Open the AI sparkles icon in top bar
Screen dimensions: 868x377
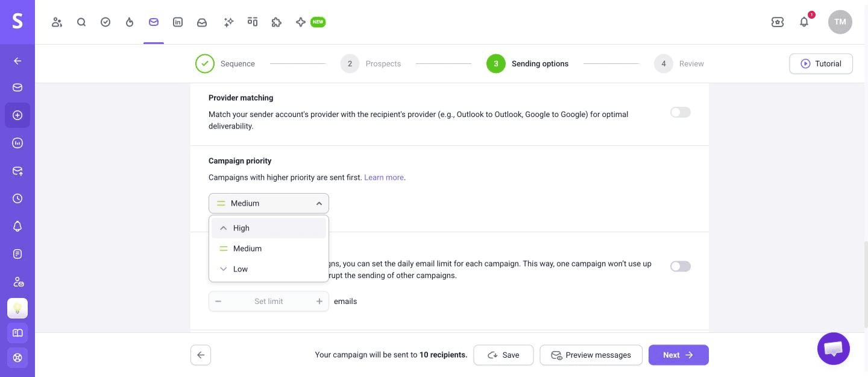tap(228, 22)
